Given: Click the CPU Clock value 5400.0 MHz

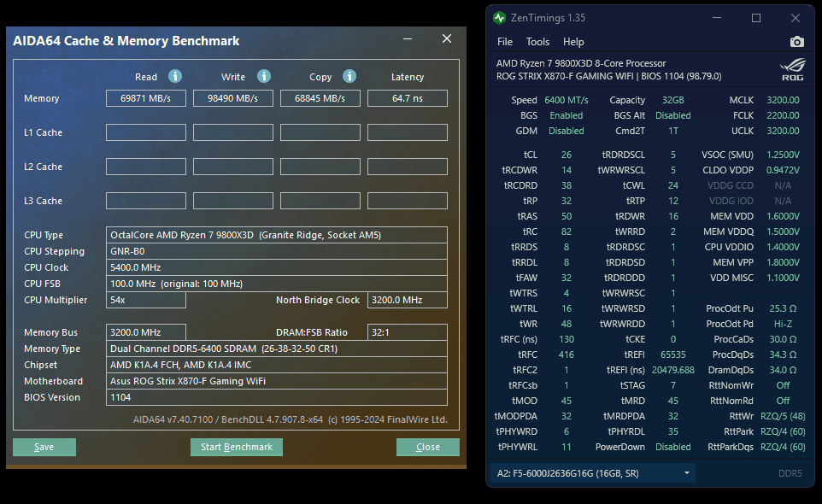Looking at the screenshot, I should (276, 267).
